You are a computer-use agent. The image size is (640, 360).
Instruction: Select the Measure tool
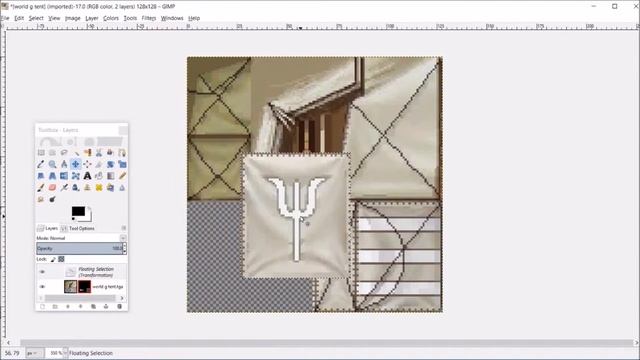(64, 164)
